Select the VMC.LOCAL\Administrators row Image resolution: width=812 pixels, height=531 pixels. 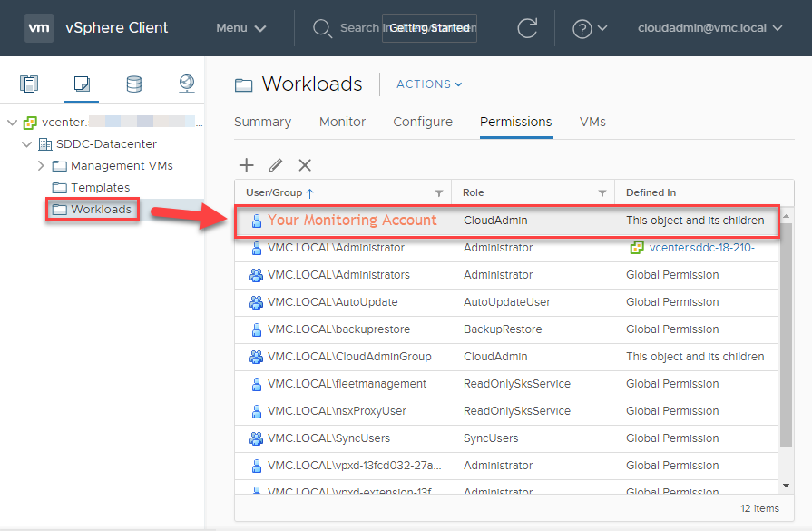(506, 275)
